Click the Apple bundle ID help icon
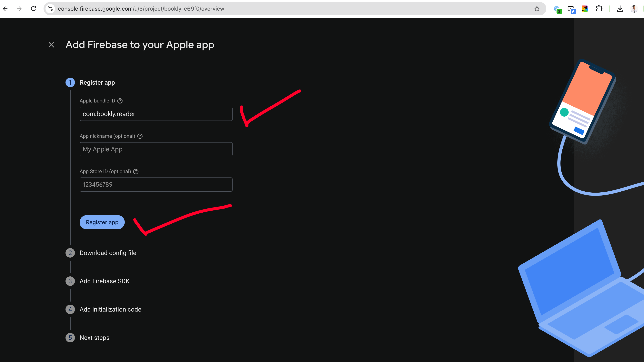The image size is (644, 362). click(120, 101)
